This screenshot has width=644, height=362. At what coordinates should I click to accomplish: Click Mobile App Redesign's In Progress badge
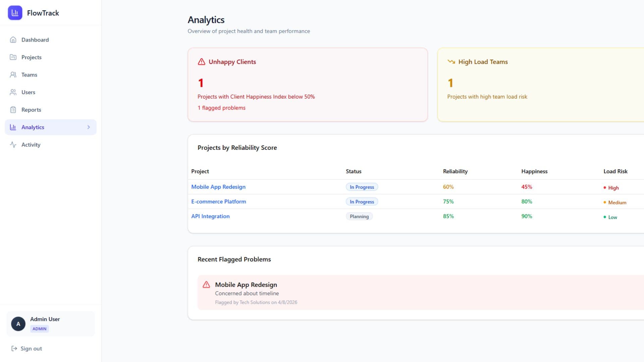362,187
